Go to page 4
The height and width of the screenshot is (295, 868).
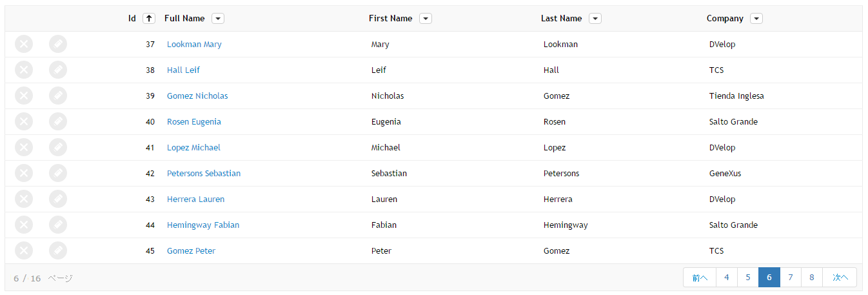(727, 277)
